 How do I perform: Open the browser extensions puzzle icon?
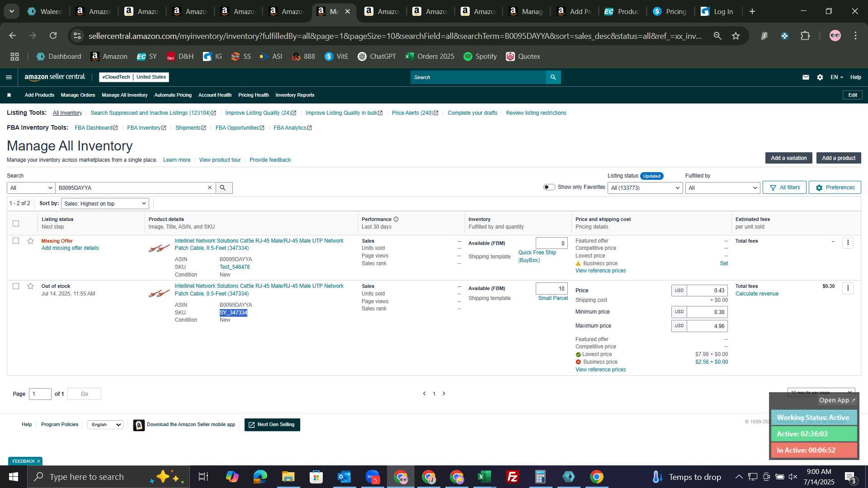pos(806,36)
